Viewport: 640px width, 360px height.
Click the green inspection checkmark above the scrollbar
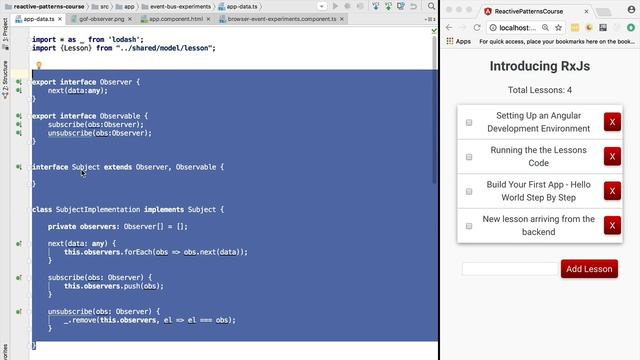pos(434,30)
